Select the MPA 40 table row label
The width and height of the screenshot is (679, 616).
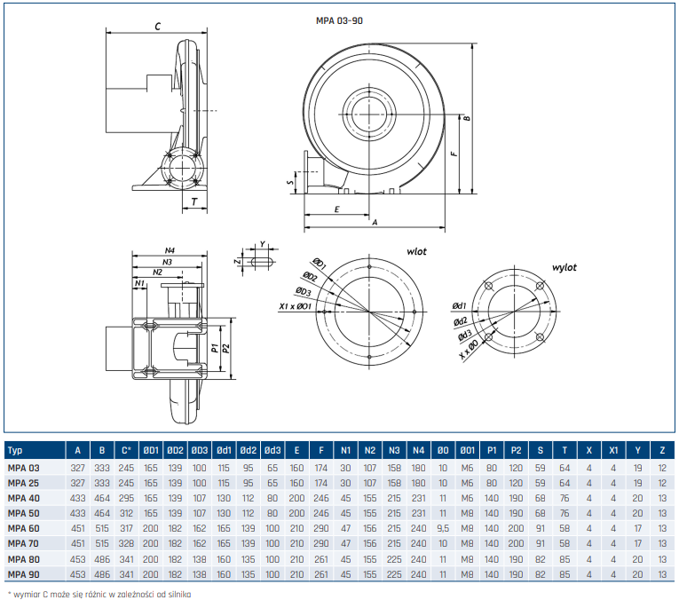(23, 498)
